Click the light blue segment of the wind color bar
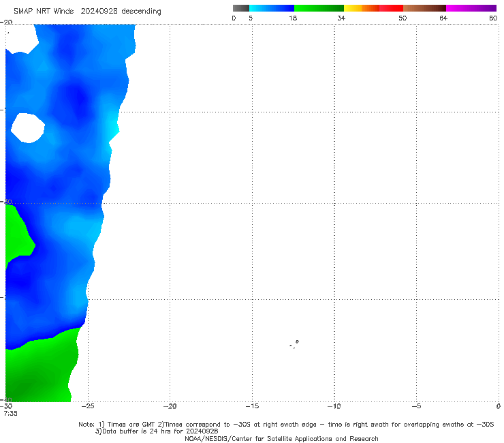Image resolution: width=504 pixels, height=443 pixels. [x=272, y=8]
